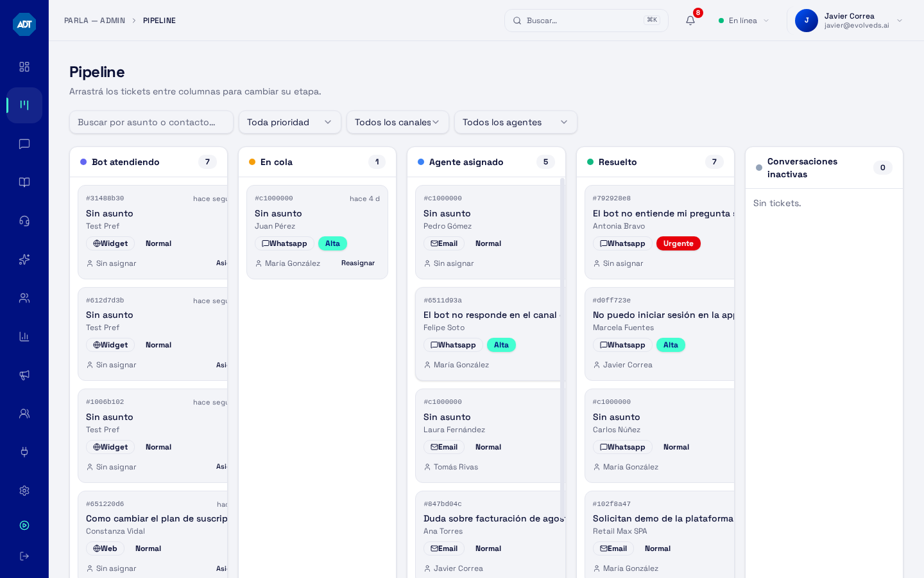Screen dimensions: 924x578
Task: Click the Carlos Núñez contact name
Action: [617, 430]
